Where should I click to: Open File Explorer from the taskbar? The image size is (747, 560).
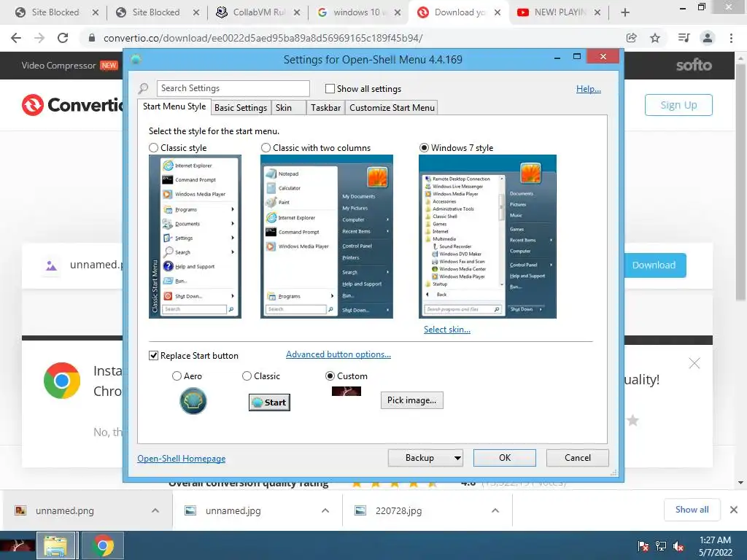click(x=55, y=545)
